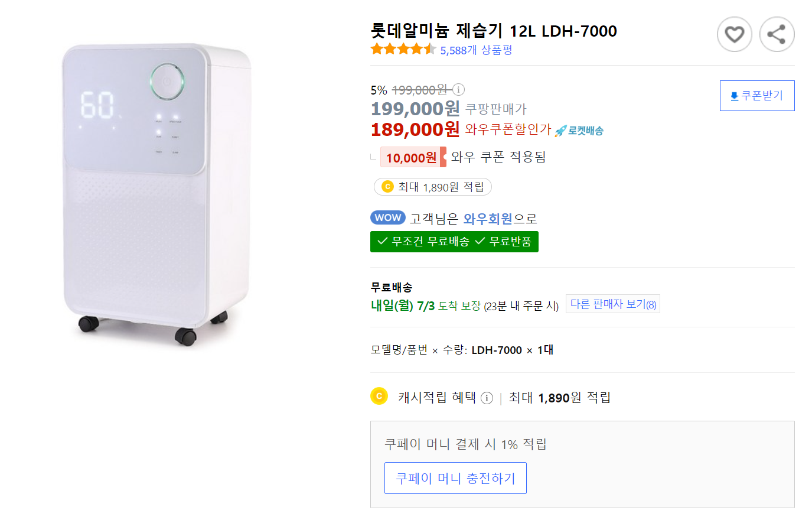Image resolution: width=812 pixels, height=520 pixels.
Task: Click the 최대 1,890원 적립 pill
Action: tap(432, 186)
